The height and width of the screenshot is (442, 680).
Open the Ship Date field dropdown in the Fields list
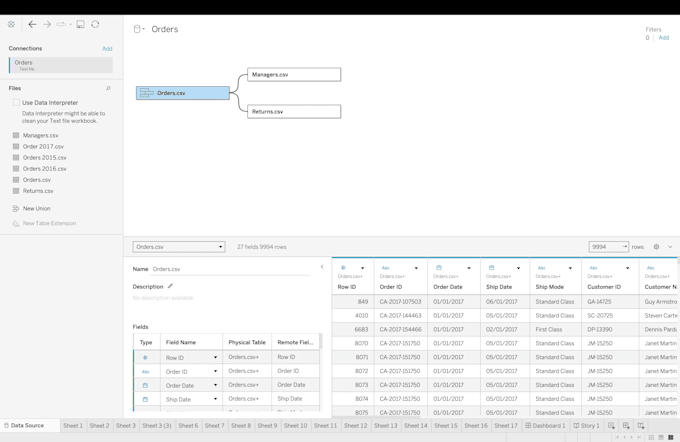coord(215,399)
